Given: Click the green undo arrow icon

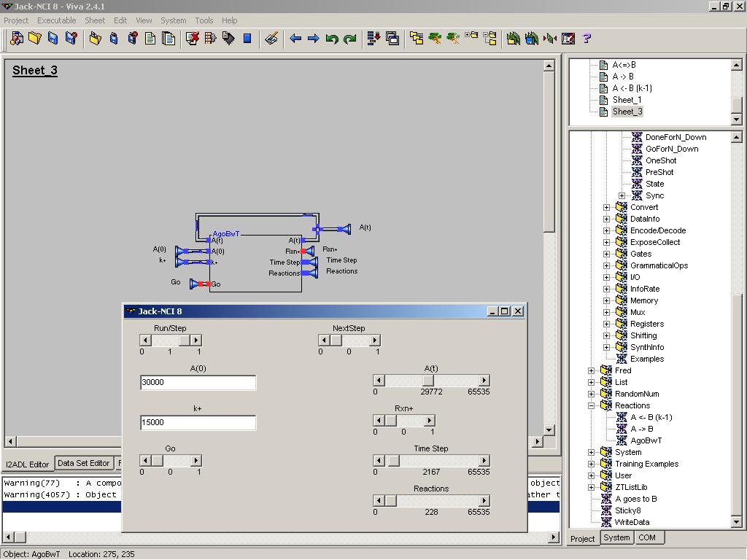Looking at the screenshot, I should (x=332, y=39).
